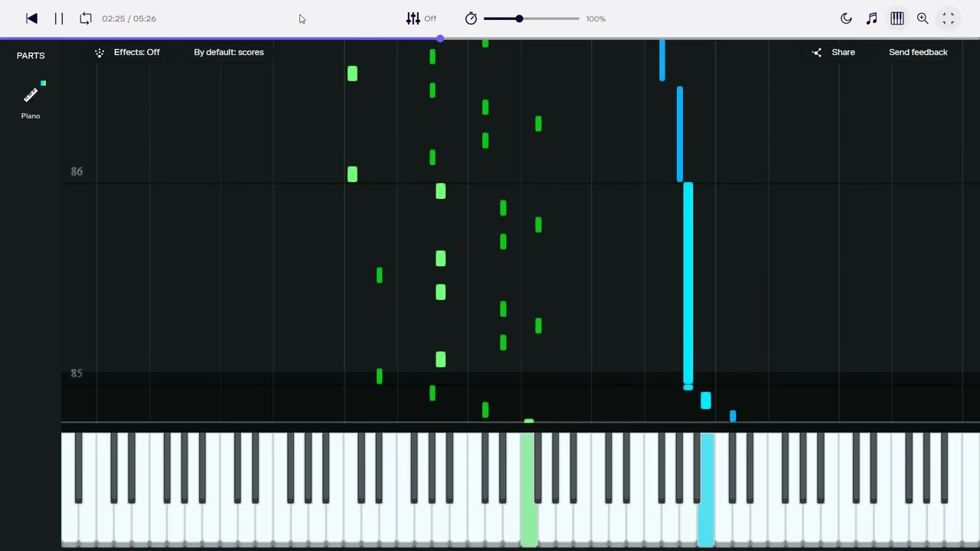Open the By default: scores dropdown
The image size is (980, 551).
tap(229, 52)
